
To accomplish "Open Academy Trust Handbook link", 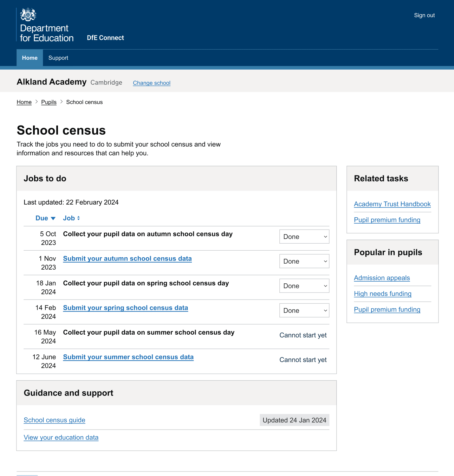I will pyautogui.click(x=392, y=204).
